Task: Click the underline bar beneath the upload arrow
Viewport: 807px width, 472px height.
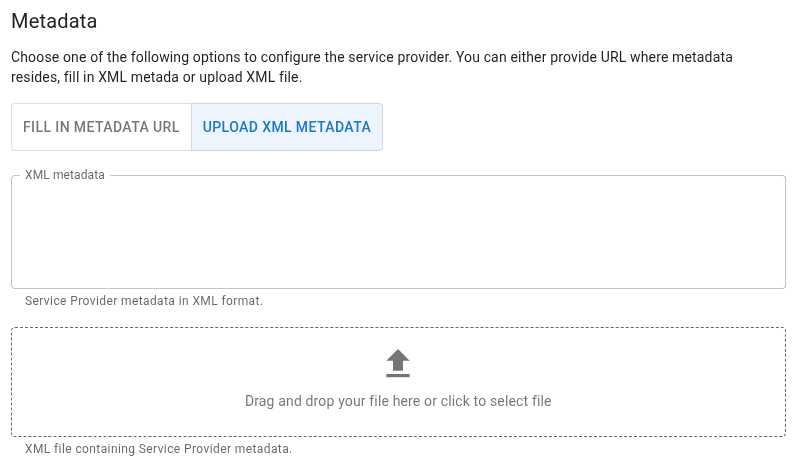Action: [x=398, y=375]
